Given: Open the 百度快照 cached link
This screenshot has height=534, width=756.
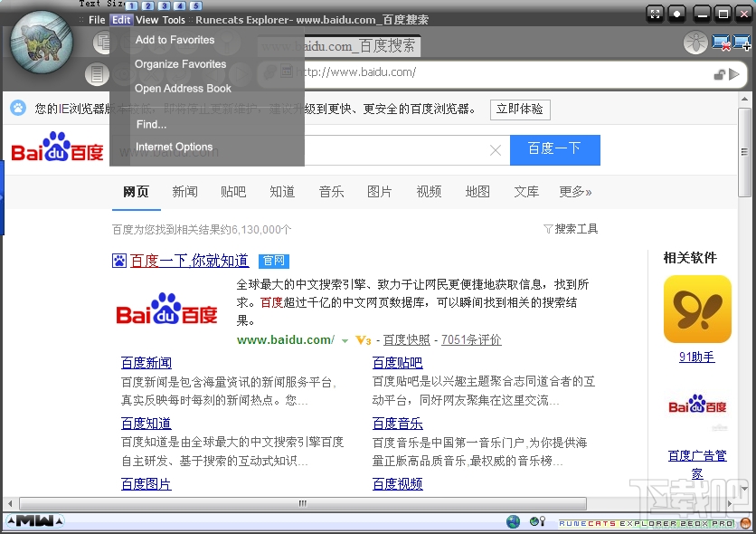Looking at the screenshot, I should (x=406, y=340).
